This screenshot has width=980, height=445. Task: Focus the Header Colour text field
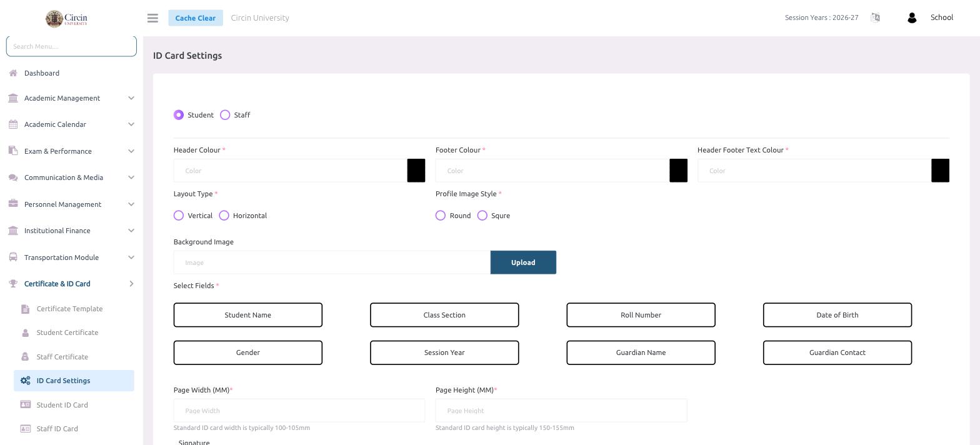pyautogui.click(x=291, y=171)
